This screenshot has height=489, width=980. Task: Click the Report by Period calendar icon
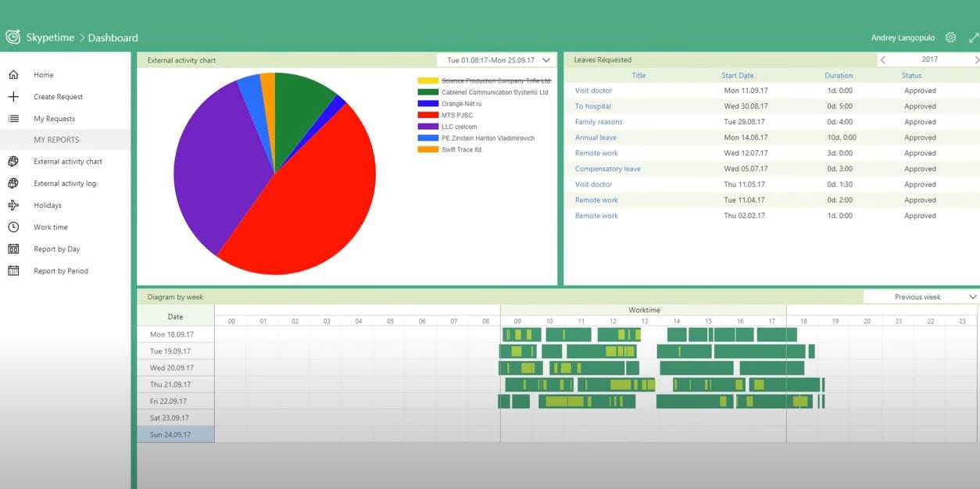coord(13,271)
